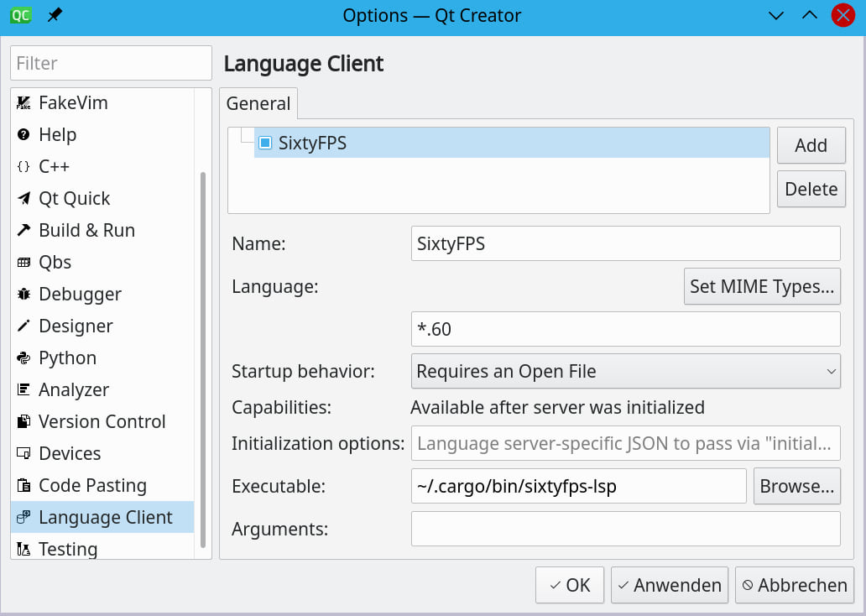Click the Devices monitor icon
This screenshot has width=866, height=616.
coord(23,453)
